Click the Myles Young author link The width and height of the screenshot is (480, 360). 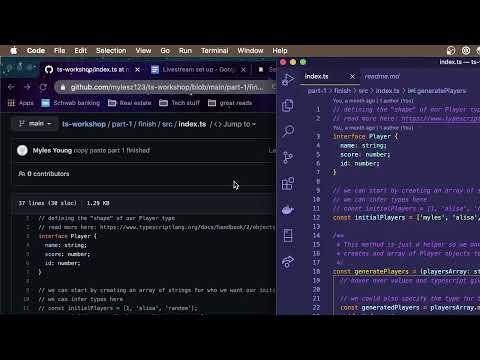tap(52, 150)
